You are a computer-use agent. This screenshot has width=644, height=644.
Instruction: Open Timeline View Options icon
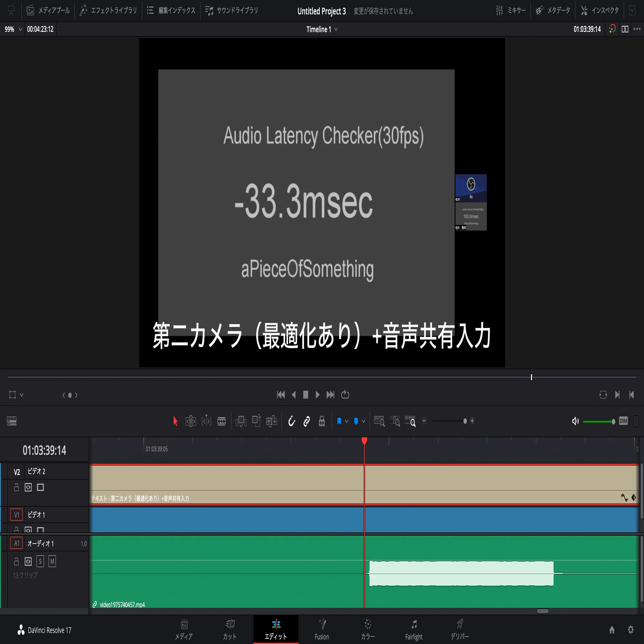point(12,421)
